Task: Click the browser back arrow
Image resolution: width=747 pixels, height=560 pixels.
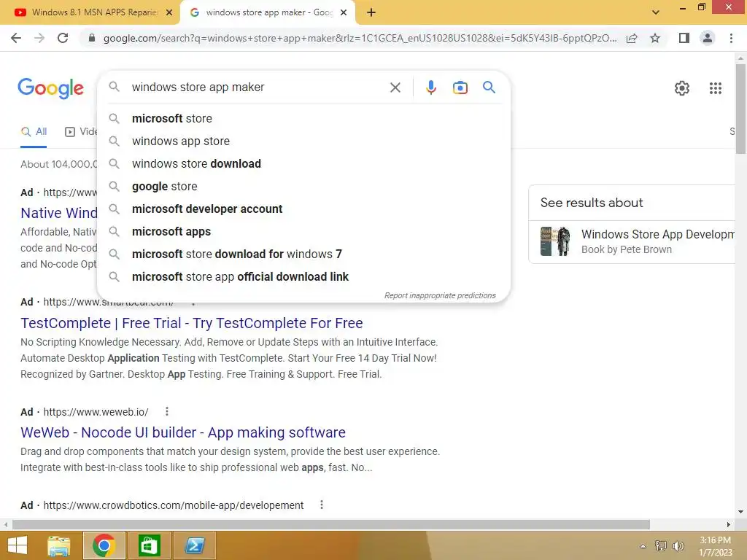Action: pos(16,38)
